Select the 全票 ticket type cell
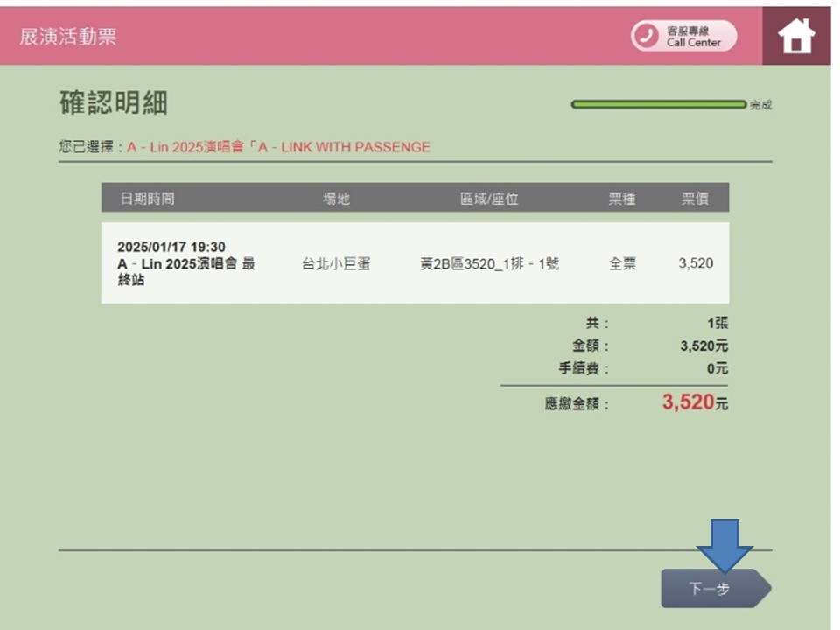The width and height of the screenshot is (840, 630). 622,263
